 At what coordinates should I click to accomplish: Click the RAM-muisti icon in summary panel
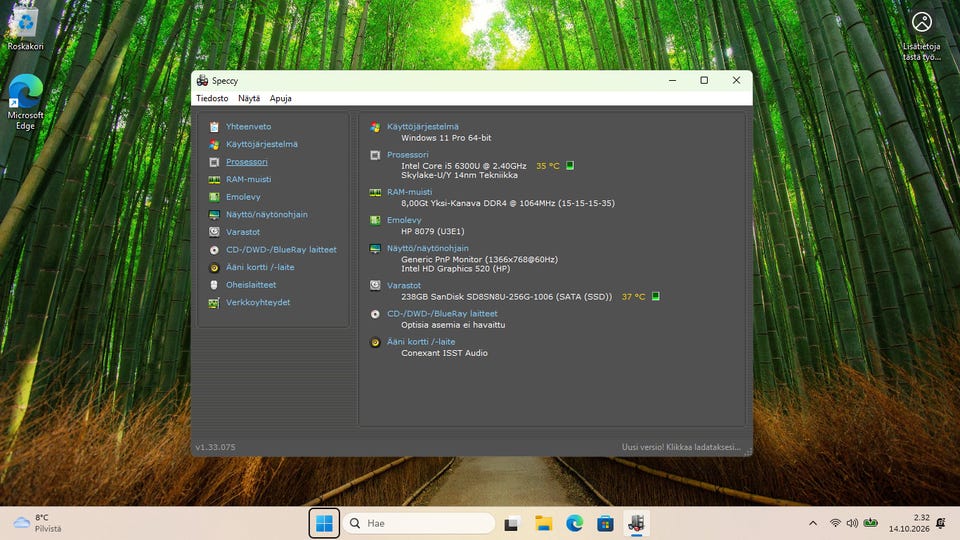(x=375, y=192)
